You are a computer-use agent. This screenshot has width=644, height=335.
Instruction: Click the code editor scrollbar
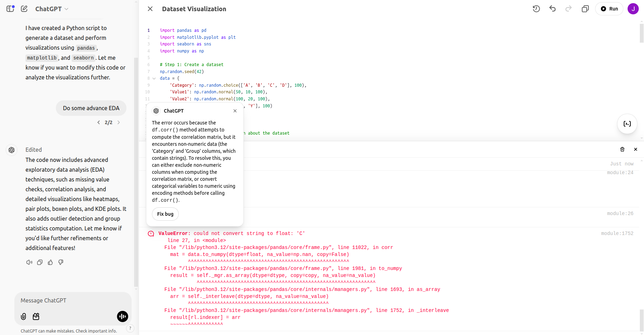[642, 33]
